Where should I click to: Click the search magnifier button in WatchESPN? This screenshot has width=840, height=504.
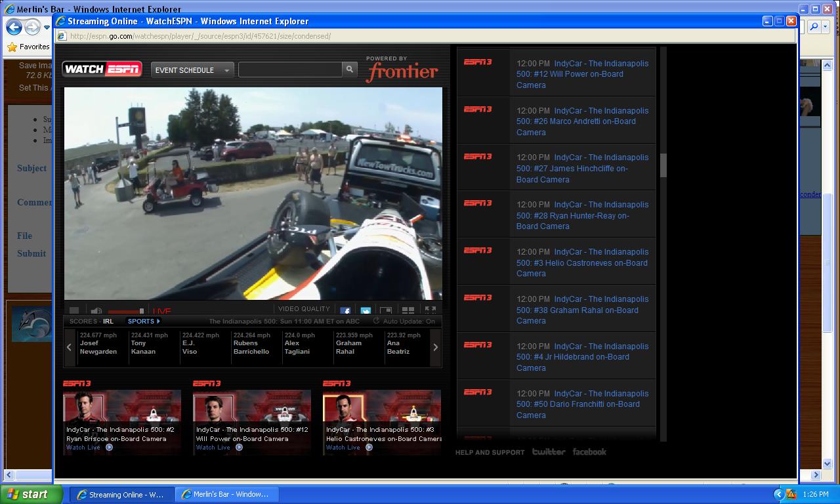[x=350, y=70]
